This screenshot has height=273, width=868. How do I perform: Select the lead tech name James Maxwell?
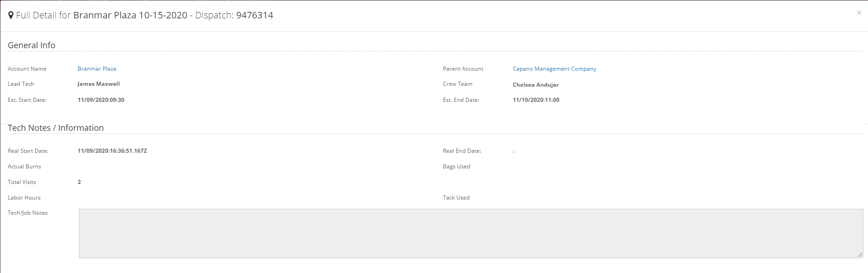point(99,84)
